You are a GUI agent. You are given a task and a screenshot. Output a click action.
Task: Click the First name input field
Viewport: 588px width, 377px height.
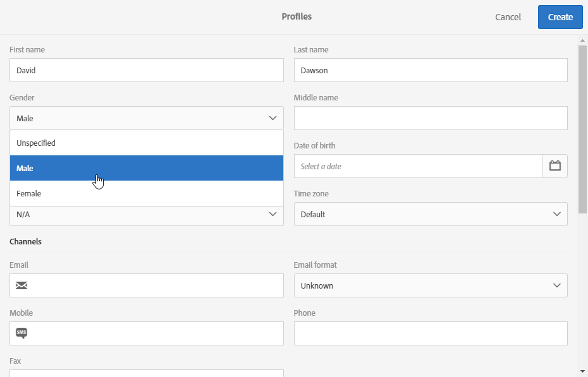click(x=147, y=70)
